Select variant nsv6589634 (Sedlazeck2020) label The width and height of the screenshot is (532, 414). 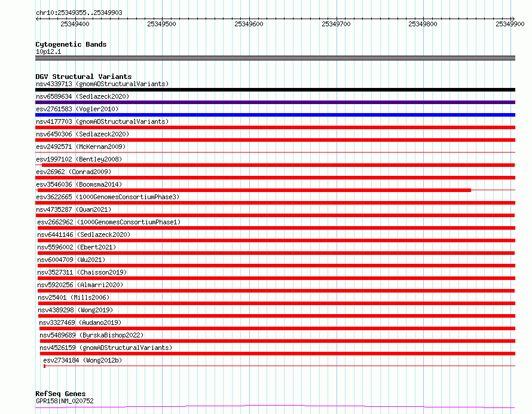82,96
